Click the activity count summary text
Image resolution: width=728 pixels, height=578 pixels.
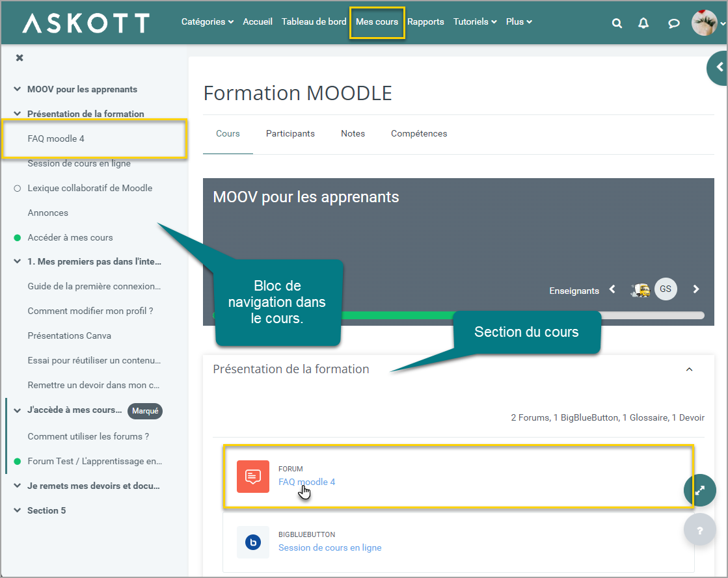(x=608, y=417)
